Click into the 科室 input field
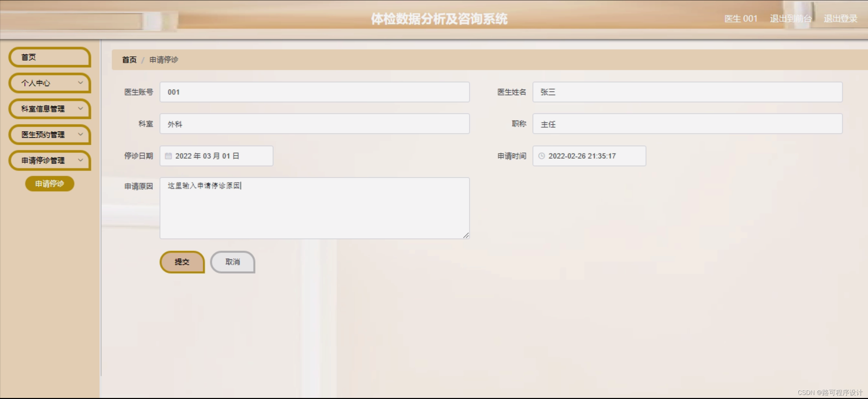 click(315, 124)
